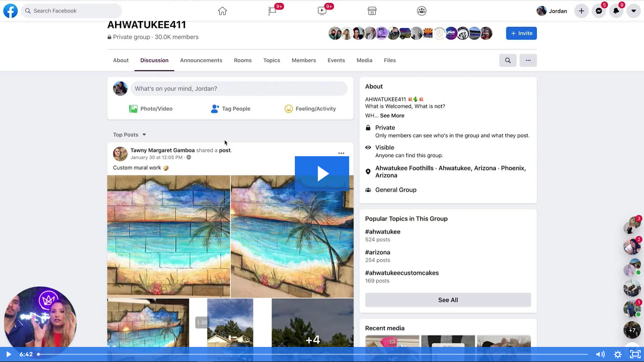Open the notifications bell
644x362 pixels.
tap(616, 11)
